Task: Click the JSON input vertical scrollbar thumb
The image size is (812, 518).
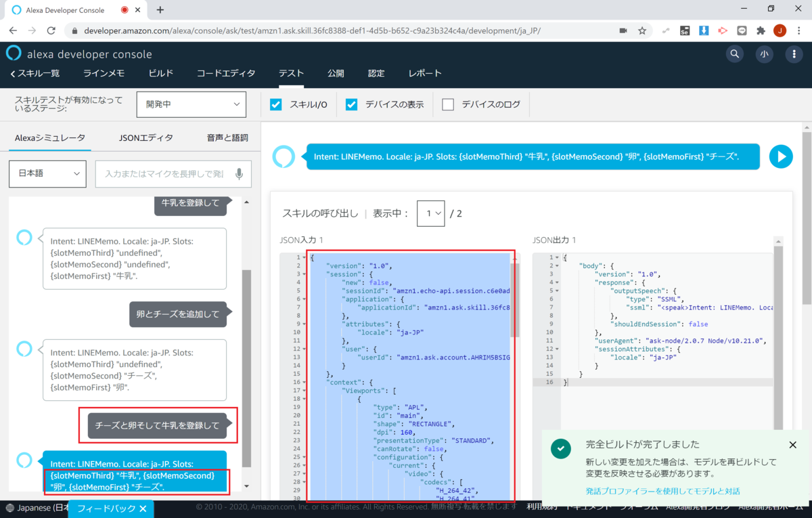Action: click(x=514, y=301)
